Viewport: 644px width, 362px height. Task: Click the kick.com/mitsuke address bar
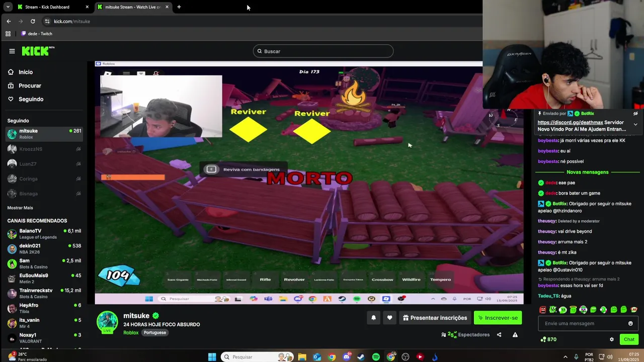click(x=262, y=21)
